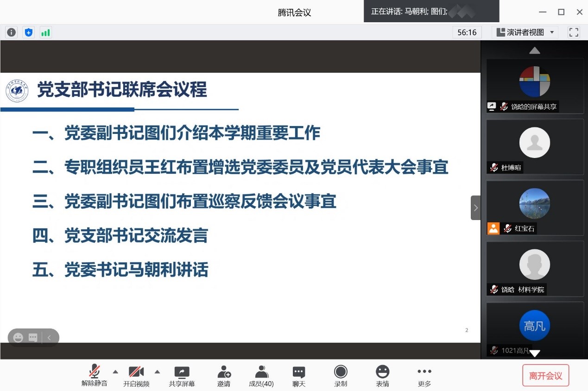Open Speaker View (演讲者视图) dropdown
588x391 pixels.
[525, 32]
